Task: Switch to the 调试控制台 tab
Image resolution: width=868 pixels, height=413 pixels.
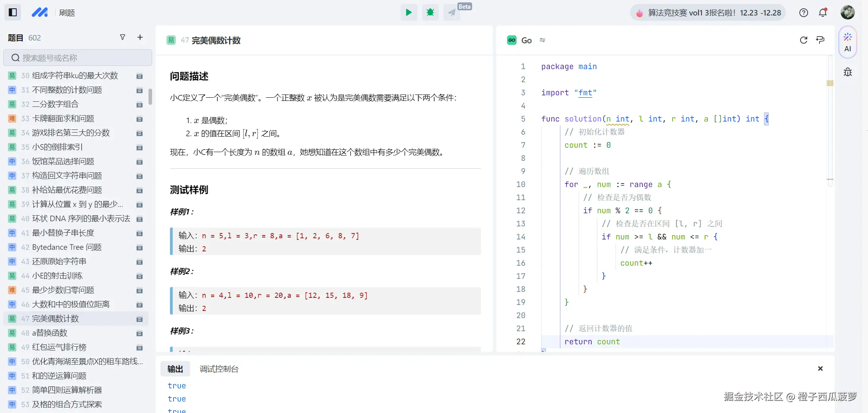Action: coord(219,369)
